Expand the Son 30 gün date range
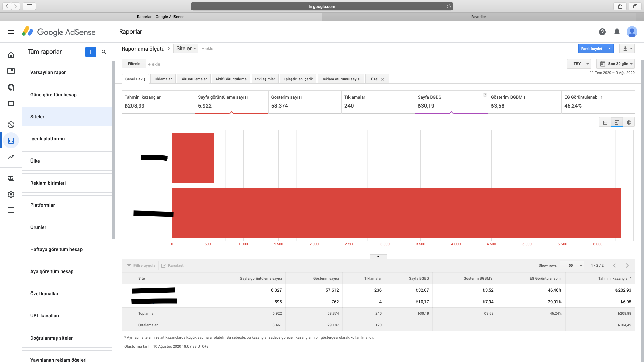 [x=615, y=64]
